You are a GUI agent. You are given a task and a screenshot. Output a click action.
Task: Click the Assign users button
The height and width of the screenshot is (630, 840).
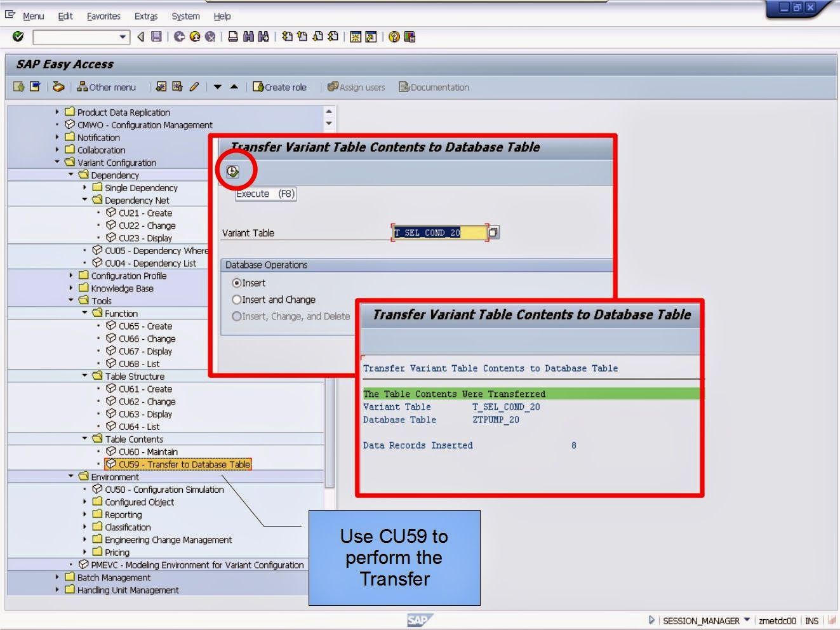[357, 87]
